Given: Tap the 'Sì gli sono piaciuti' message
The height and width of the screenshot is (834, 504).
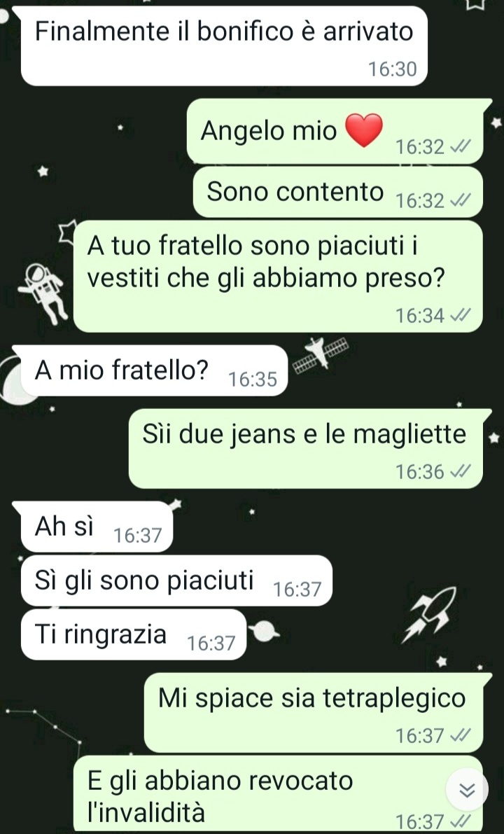Looking at the screenshot, I should pyautogui.click(x=176, y=581).
